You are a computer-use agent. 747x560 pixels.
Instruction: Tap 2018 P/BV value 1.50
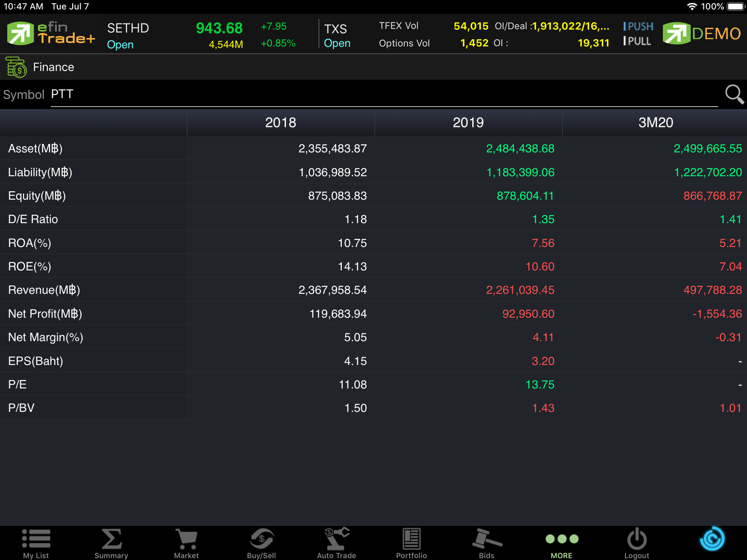[356, 408]
